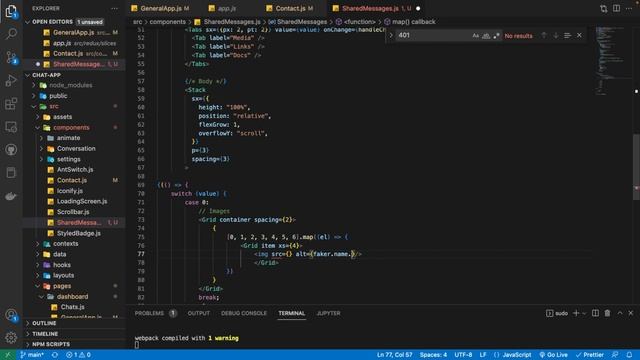This screenshot has height=360, width=640.
Task: Toggle Use Regular Expression in find
Action: pyautogui.click(x=496, y=36)
